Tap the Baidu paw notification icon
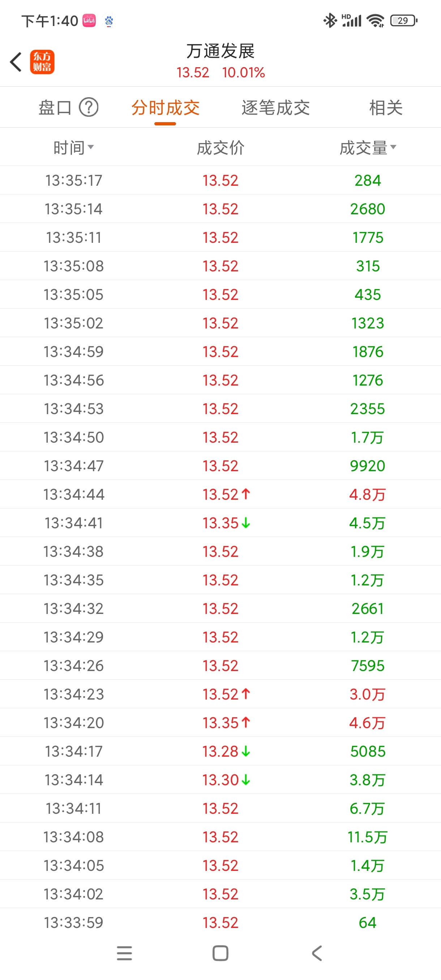 tap(109, 21)
